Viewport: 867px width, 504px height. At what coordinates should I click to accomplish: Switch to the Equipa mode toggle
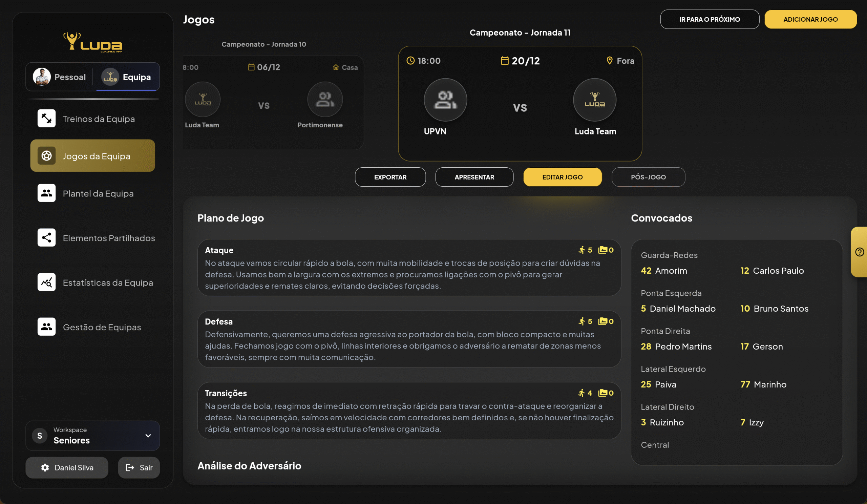coord(127,77)
